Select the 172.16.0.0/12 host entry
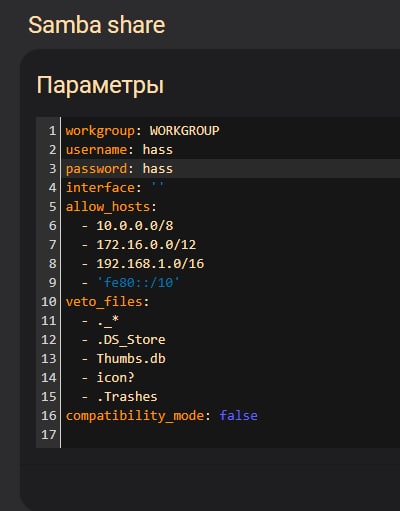 click(146, 245)
